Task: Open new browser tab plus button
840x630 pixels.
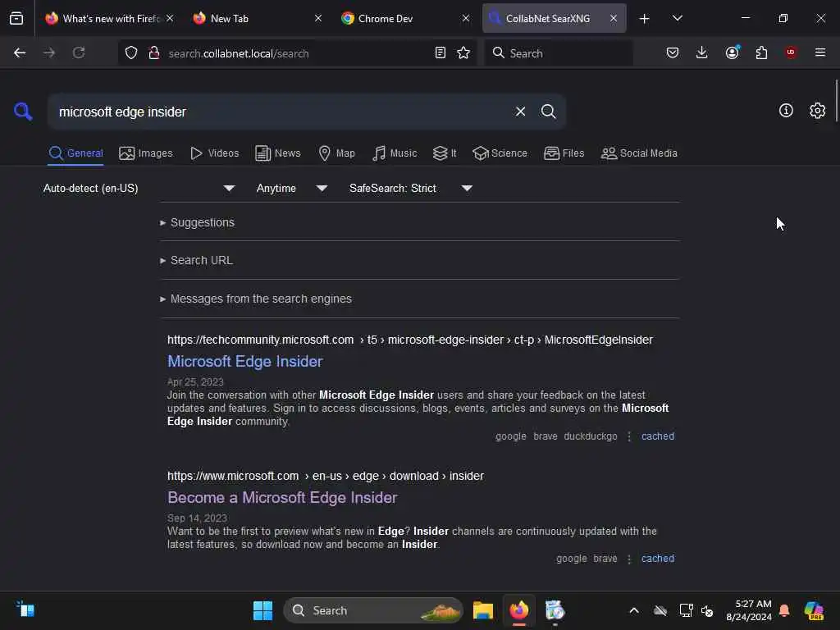Action: (x=645, y=19)
